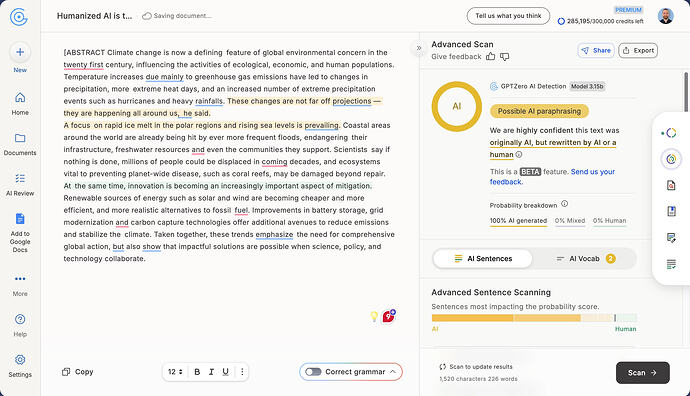Click the Model 3.15b label
Screen dimensions: 690x396
pyautogui.click(x=587, y=86)
